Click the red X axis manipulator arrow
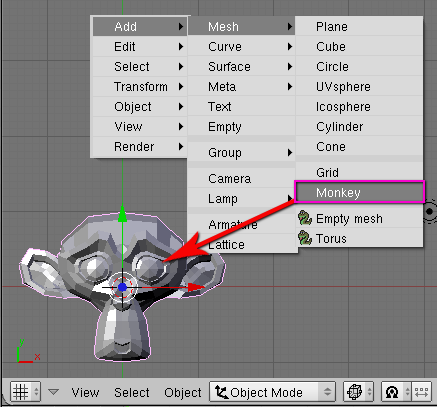The width and height of the screenshot is (437, 407). [196, 287]
